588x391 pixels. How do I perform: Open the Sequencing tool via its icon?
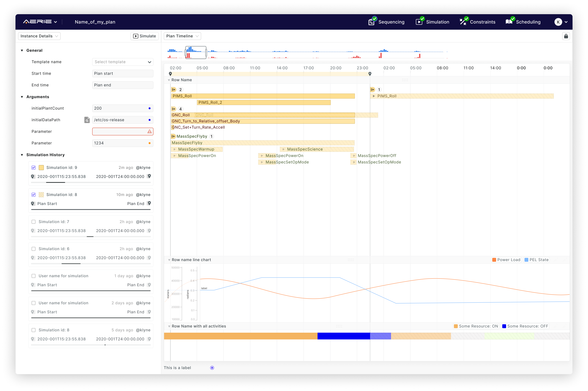(x=371, y=22)
